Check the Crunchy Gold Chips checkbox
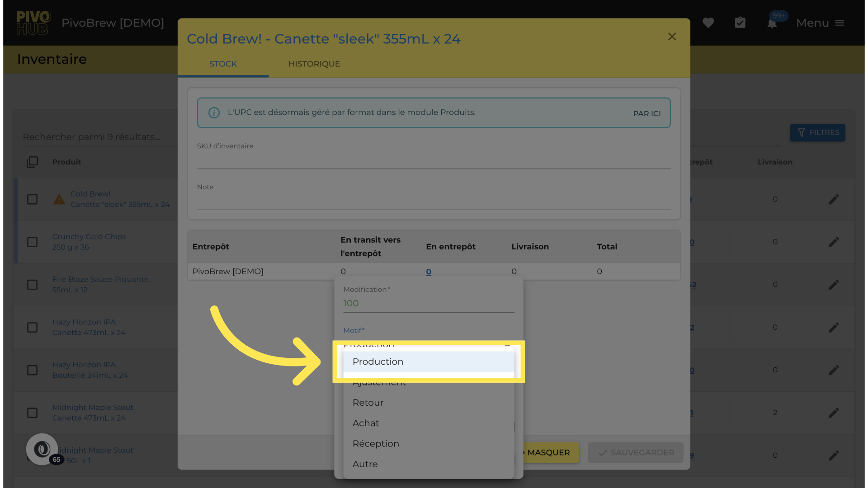Image resolution: width=868 pixels, height=488 pixels. 32,242
